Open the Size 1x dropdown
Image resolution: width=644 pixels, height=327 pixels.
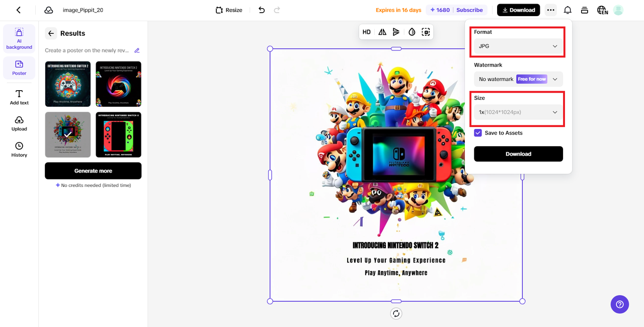tap(518, 112)
